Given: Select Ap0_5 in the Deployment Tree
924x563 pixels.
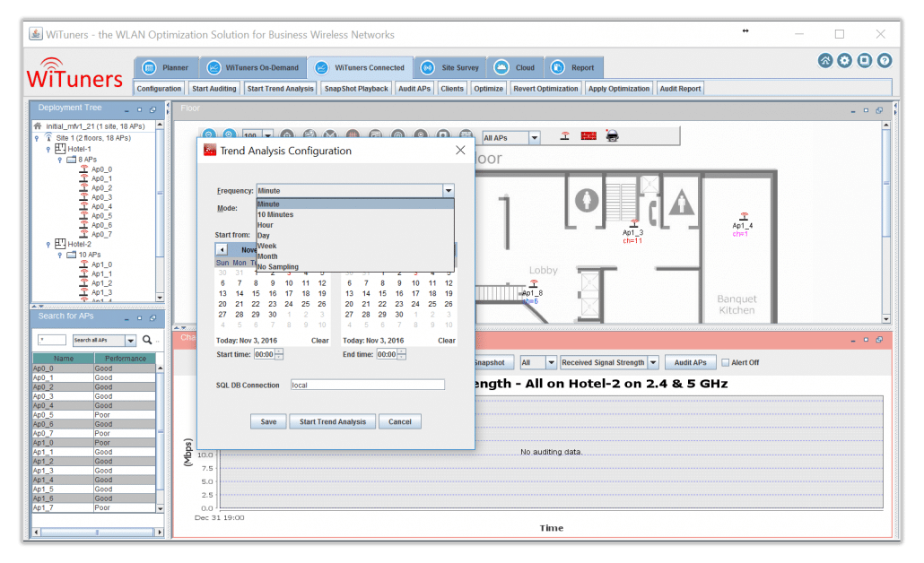Looking at the screenshot, I should point(101,216).
